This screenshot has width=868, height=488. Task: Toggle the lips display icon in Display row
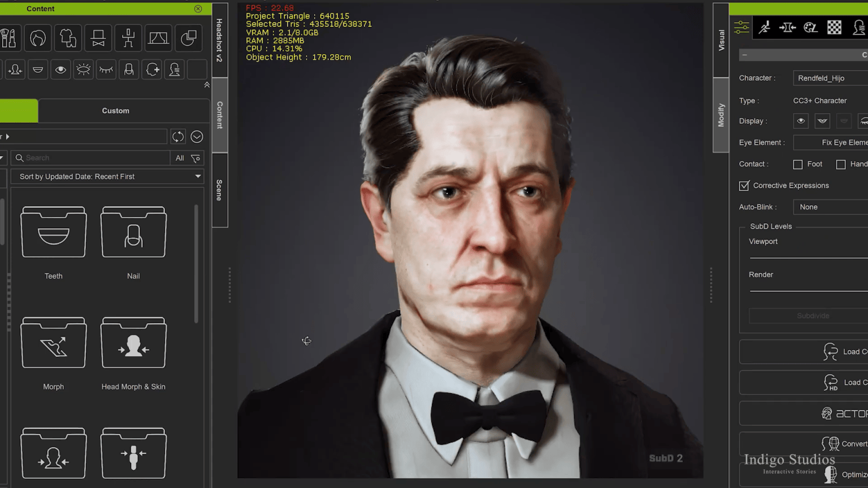822,121
